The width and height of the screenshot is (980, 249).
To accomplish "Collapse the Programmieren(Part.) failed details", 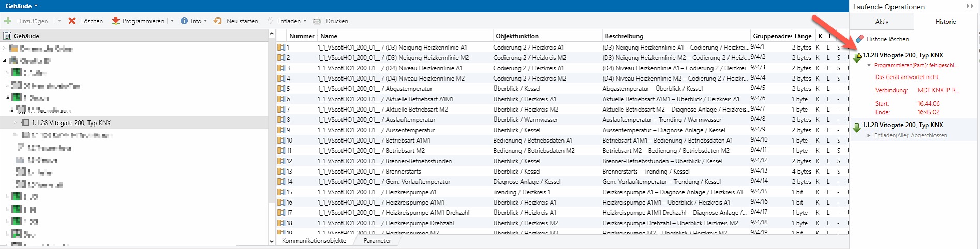I will [869, 66].
